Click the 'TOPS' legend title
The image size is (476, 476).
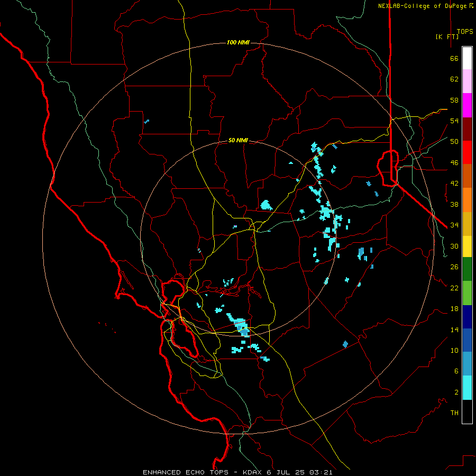pos(465,32)
